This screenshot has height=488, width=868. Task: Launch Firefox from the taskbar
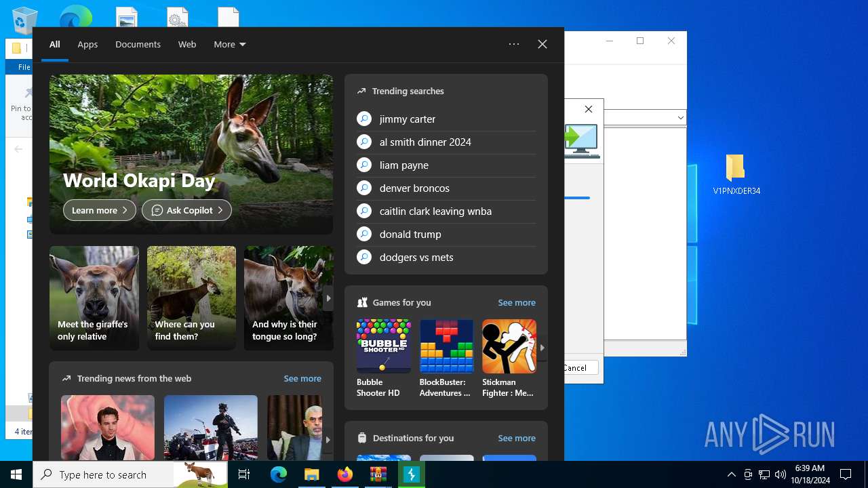coord(344,474)
